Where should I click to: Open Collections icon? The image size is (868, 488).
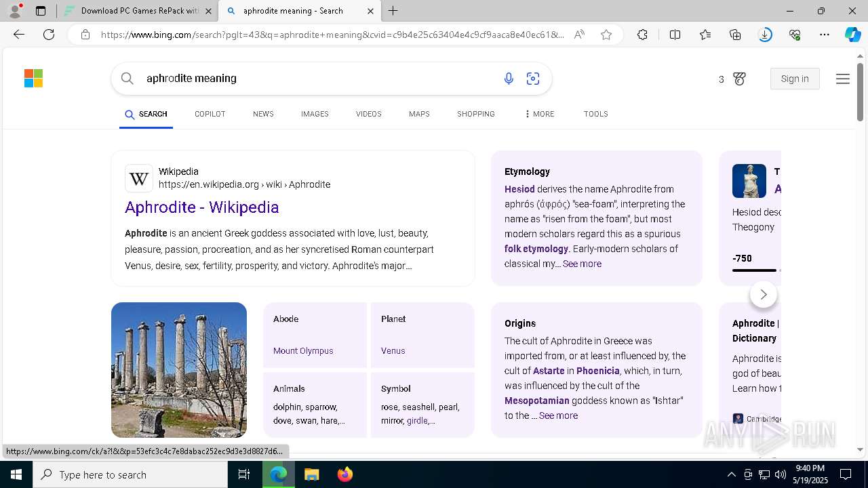[x=735, y=35]
